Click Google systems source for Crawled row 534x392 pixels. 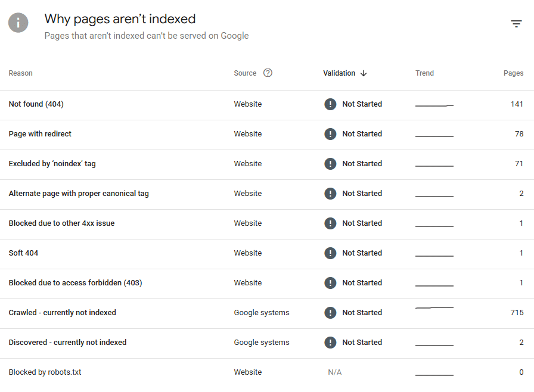pyautogui.click(x=262, y=313)
